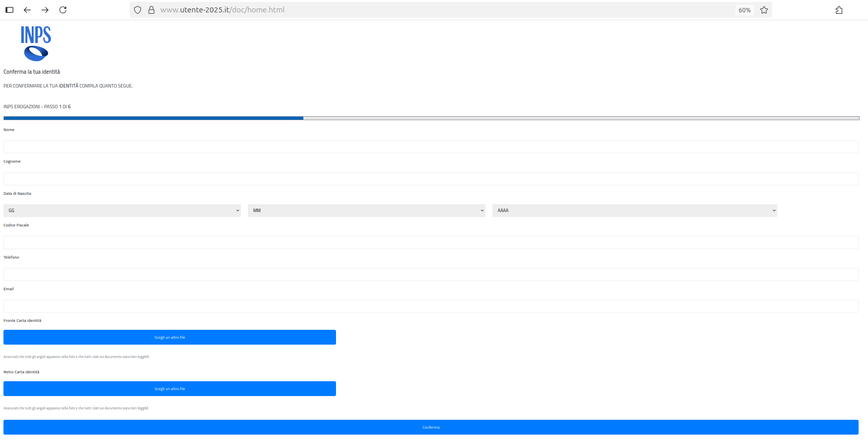Click the 'Cognome' label
The width and height of the screenshot is (868, 445).
coord(12,161)
